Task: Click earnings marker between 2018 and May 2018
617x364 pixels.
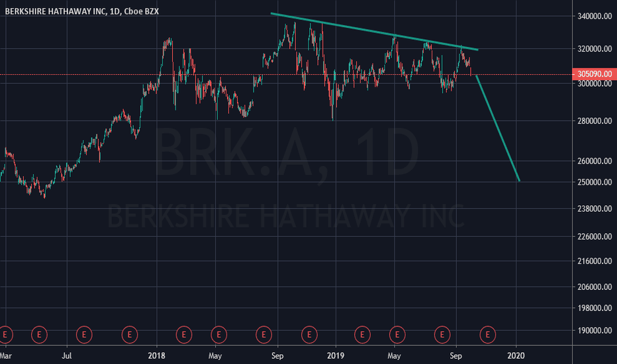Action: pos(184,335)
